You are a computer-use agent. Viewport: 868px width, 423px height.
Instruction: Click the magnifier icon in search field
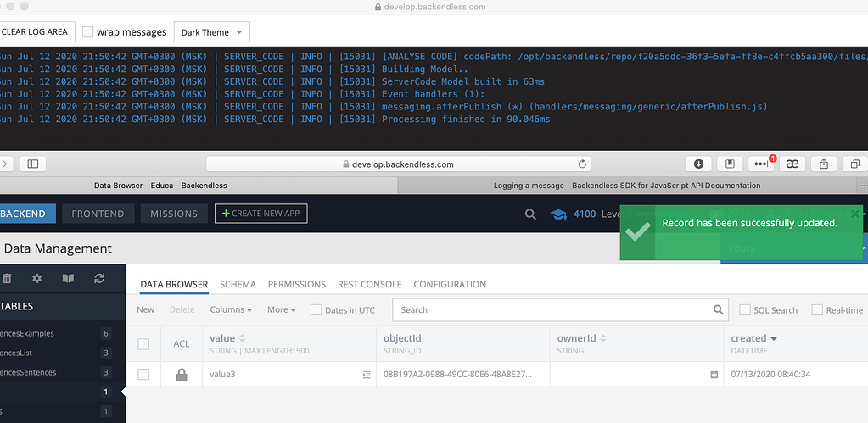(719, 310)
